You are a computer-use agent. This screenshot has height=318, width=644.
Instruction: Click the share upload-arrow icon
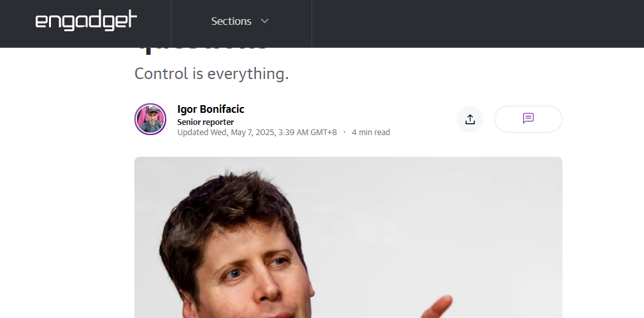(x=470, y=119)
